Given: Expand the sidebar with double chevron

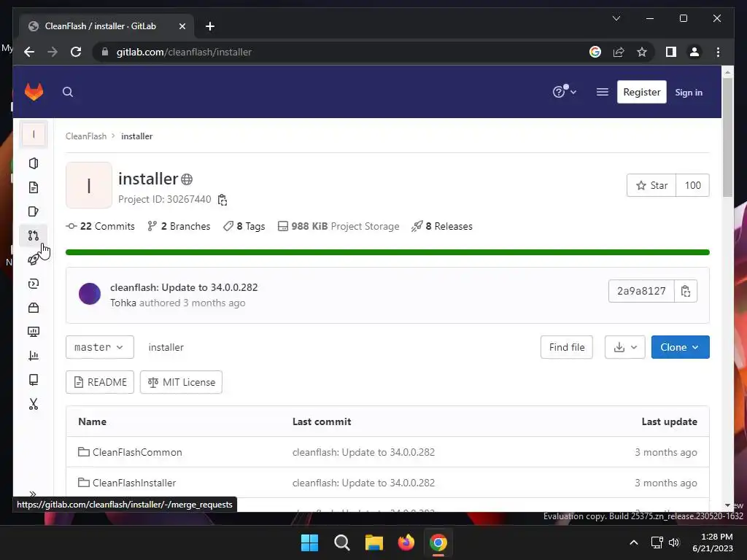Looking at the screenshot, I should (x=33, y=494).
